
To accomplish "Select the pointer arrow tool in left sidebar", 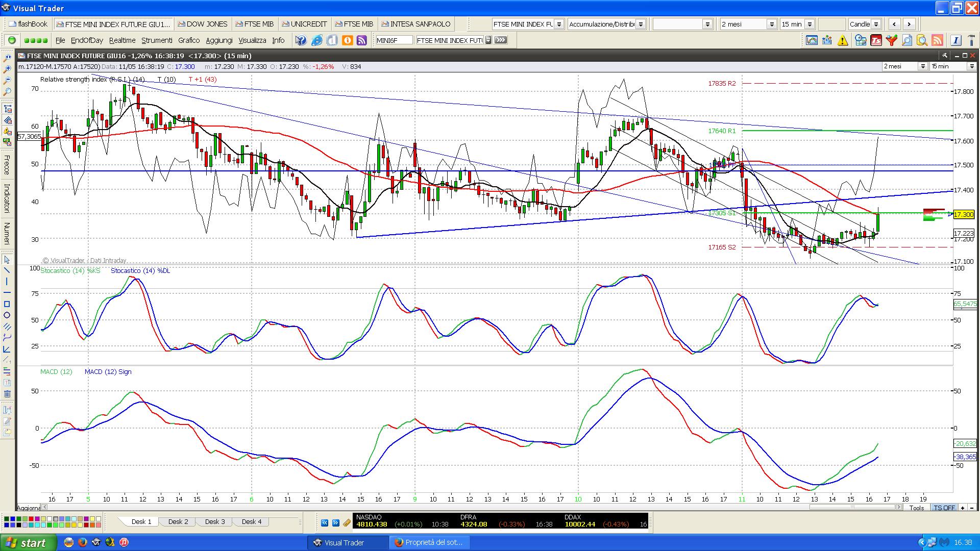I will coord(7,260).
